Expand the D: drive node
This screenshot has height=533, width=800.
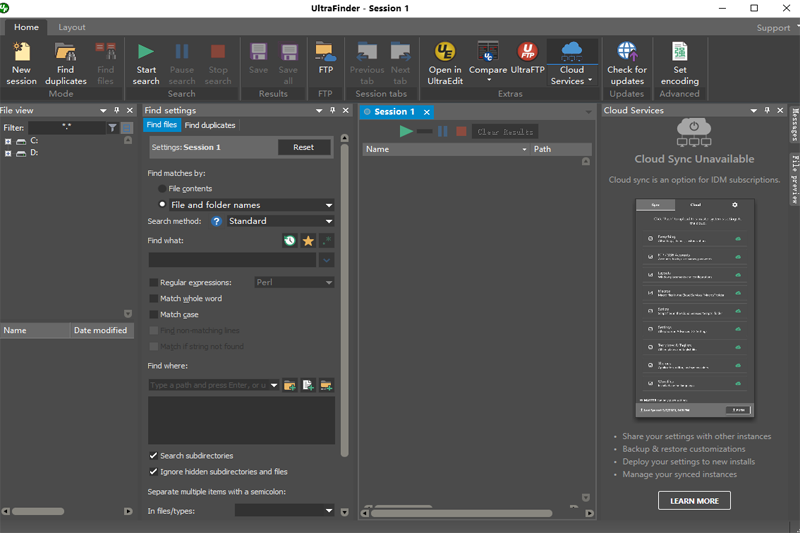[x=8, y=154]
